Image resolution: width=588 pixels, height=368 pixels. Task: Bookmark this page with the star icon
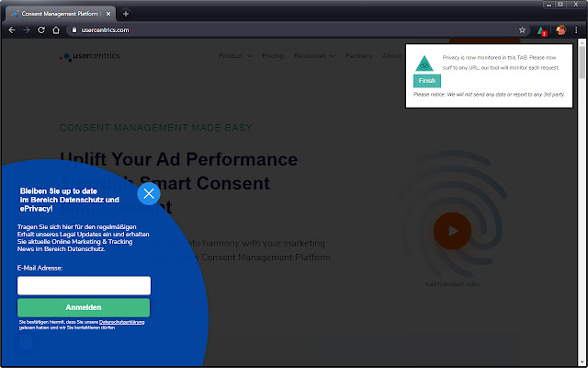[x=522, y=30]
